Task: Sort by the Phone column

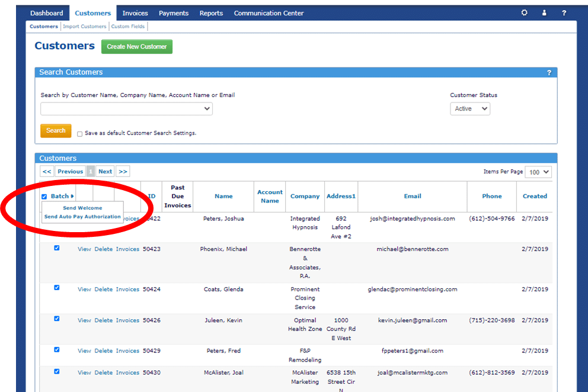Action: tap(491, 196)
